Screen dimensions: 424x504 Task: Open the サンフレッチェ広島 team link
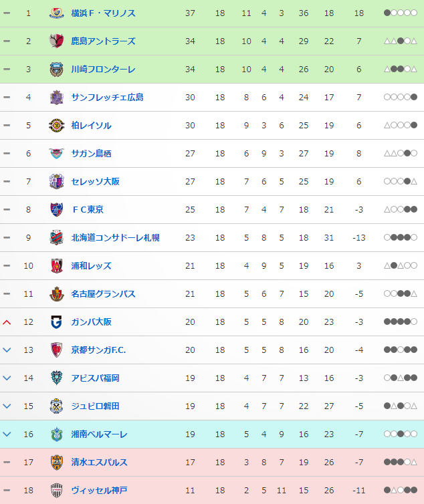pos(108,98)
